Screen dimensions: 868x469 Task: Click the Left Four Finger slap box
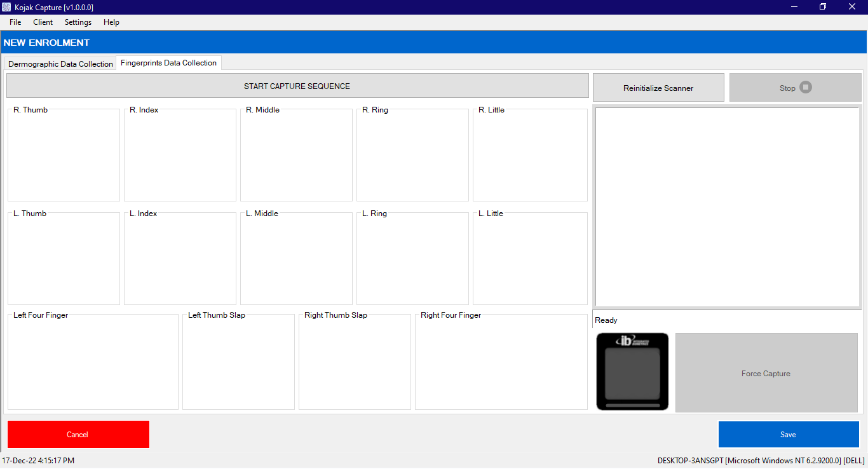[93, 362]
